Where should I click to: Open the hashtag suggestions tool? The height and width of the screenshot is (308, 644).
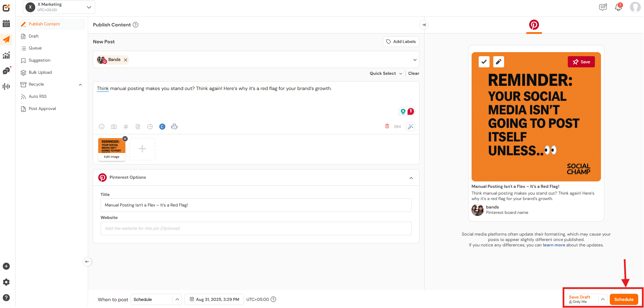pyautogui.click(x=126, y=126)
